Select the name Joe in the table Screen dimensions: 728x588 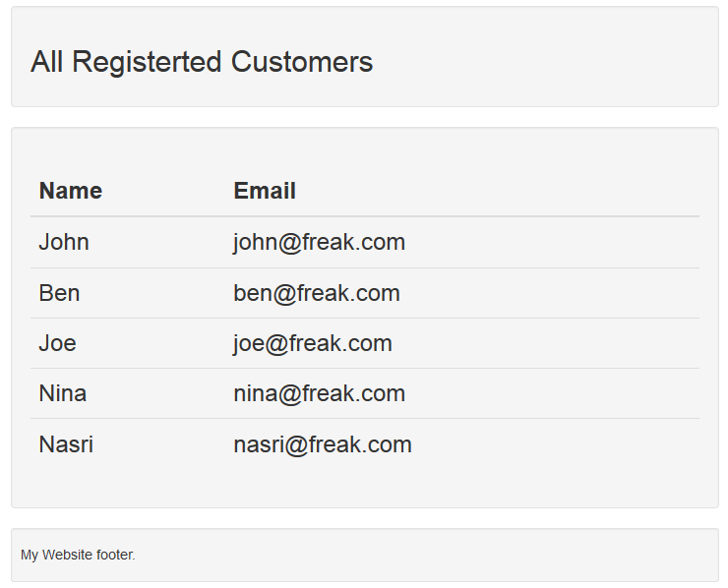pos(57,343)
